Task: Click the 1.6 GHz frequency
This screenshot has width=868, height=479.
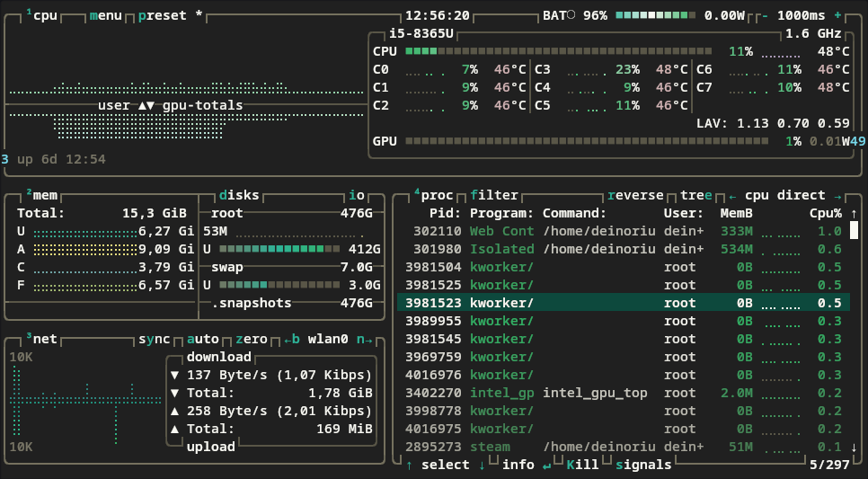Action: point(813,33)
